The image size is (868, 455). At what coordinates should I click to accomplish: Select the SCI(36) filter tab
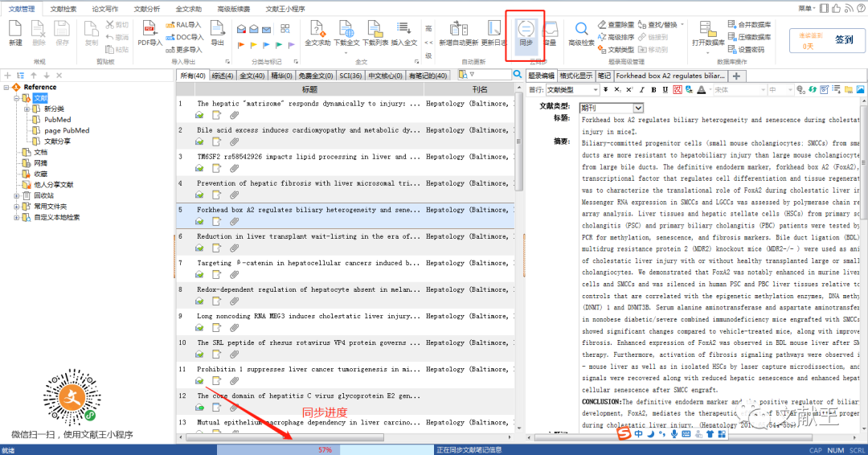point(350,76)
